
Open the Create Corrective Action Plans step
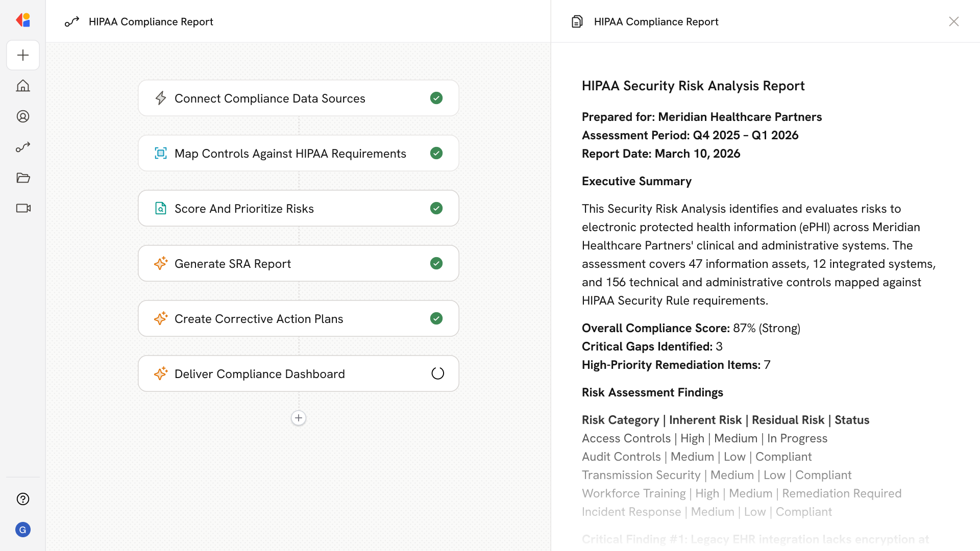click(259, 319)
